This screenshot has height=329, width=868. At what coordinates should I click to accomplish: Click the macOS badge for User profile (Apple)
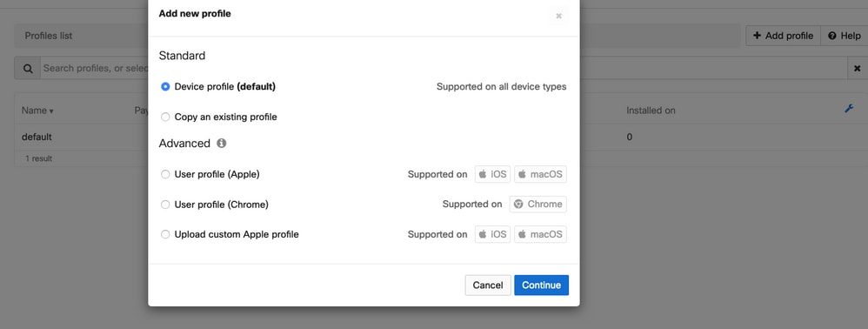click(x=540, y=174)
